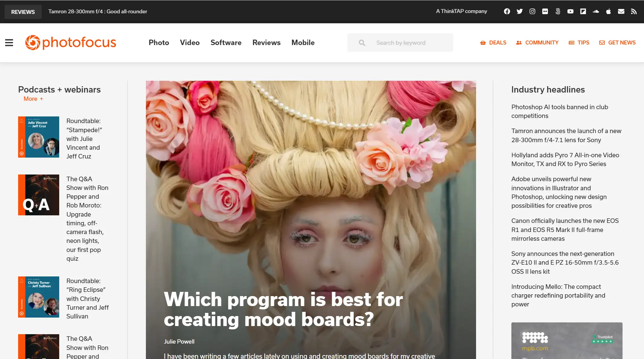Open the Q&A Show upgrade timing thumbnail

click(x=39, y=195)
